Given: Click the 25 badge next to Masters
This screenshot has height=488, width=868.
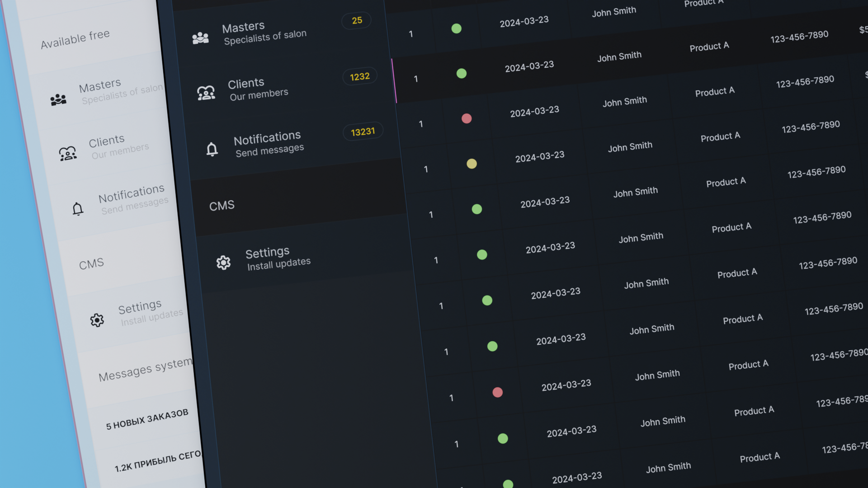Looking at the screenshot, I should (x=357, y=20).
